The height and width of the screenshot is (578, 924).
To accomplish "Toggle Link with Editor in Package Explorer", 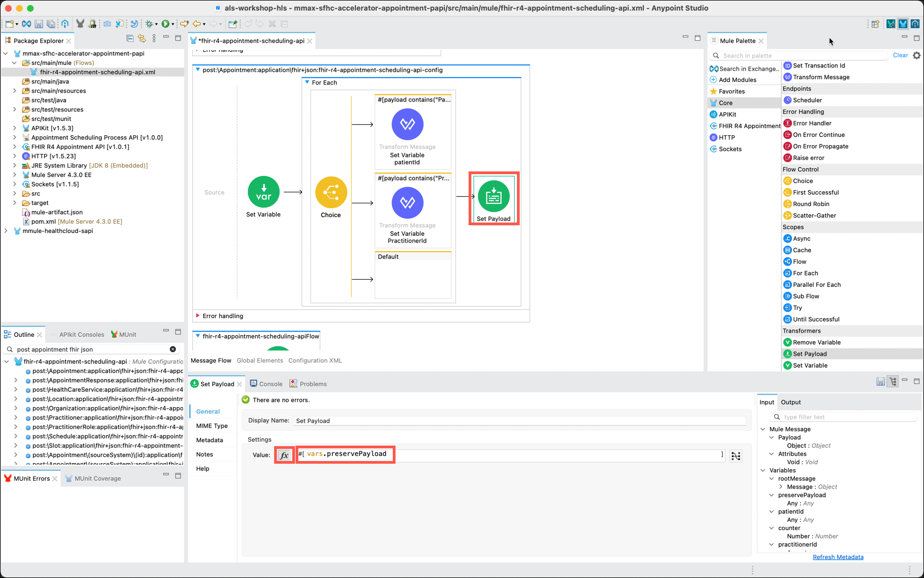I will [x=142, y=38].
